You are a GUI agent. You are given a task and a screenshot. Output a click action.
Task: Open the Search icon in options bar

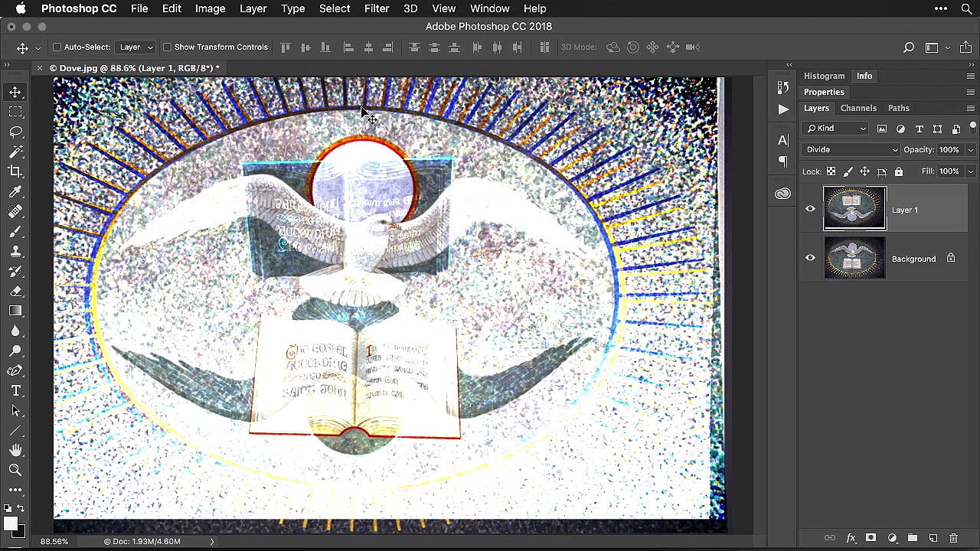point(909,47)
